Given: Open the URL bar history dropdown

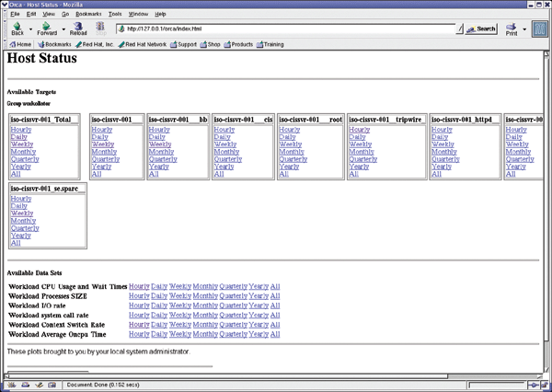Looking at the screenshot, I should click(x=460, y=29).
